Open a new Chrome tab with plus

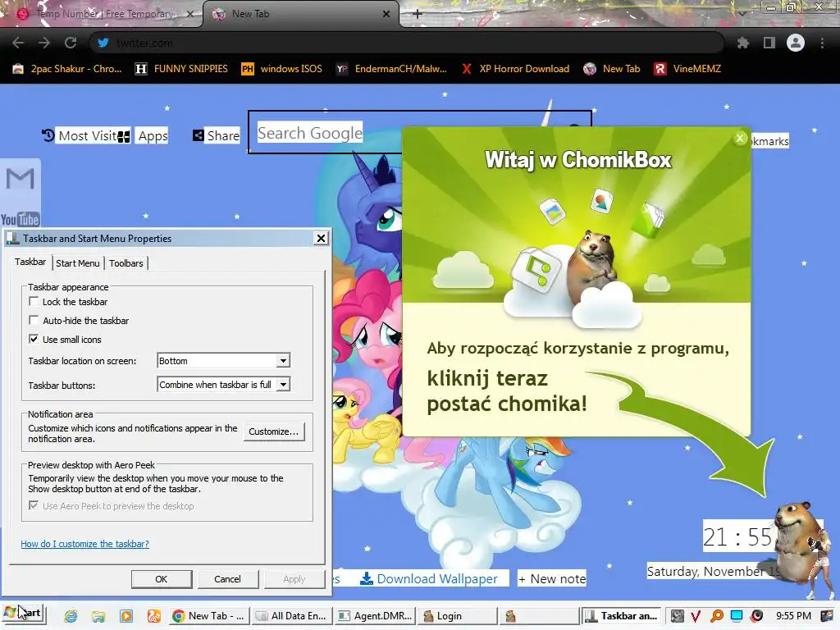(418, 14)
